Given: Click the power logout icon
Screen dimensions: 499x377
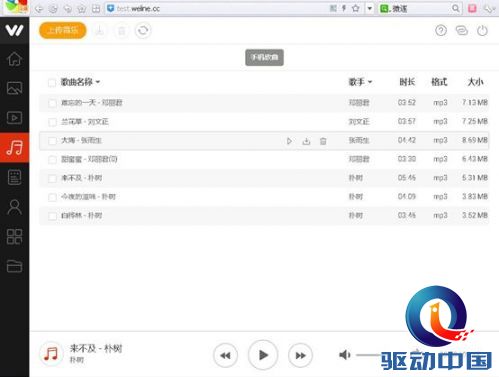Looking at the screenshot, I should (482, 31).
